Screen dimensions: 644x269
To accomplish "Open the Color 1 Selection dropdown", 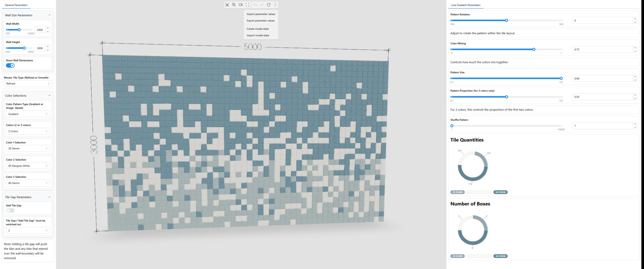I will point(27,149).
